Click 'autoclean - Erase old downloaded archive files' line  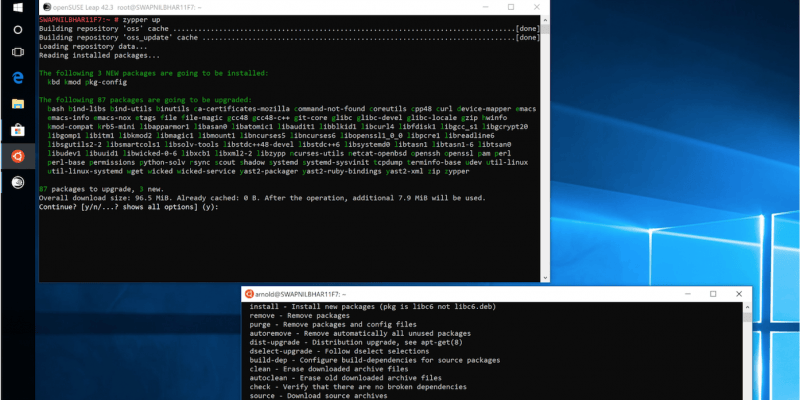tap(345, 378)
